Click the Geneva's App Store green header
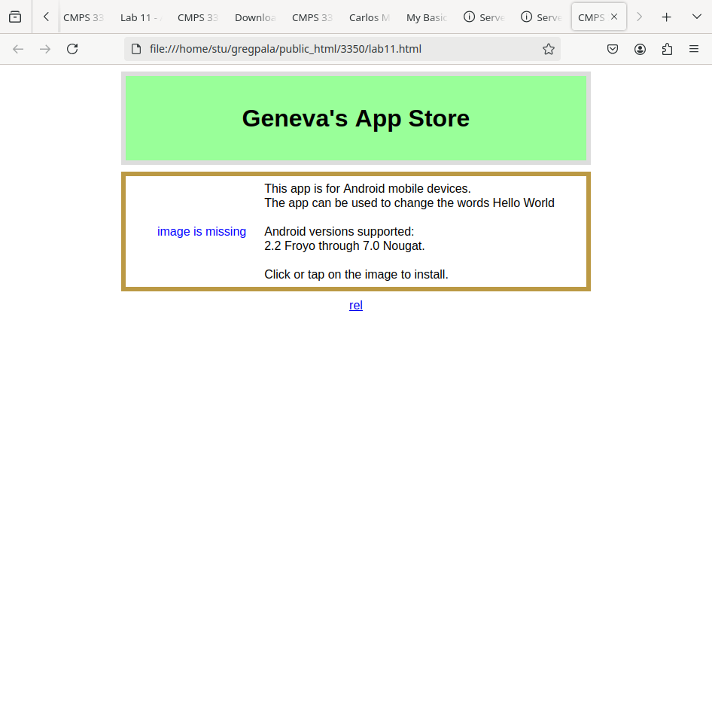 (x=355, y=118)
